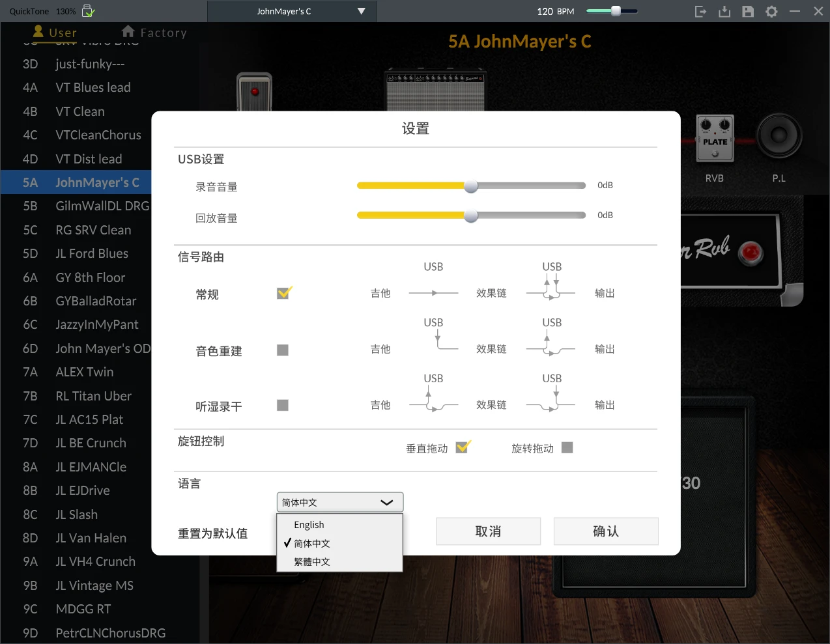Image resolution: width=830 pixels, height=644 pixels.
Task: Switch to the User presets tab
Action: tap(55, 33)
